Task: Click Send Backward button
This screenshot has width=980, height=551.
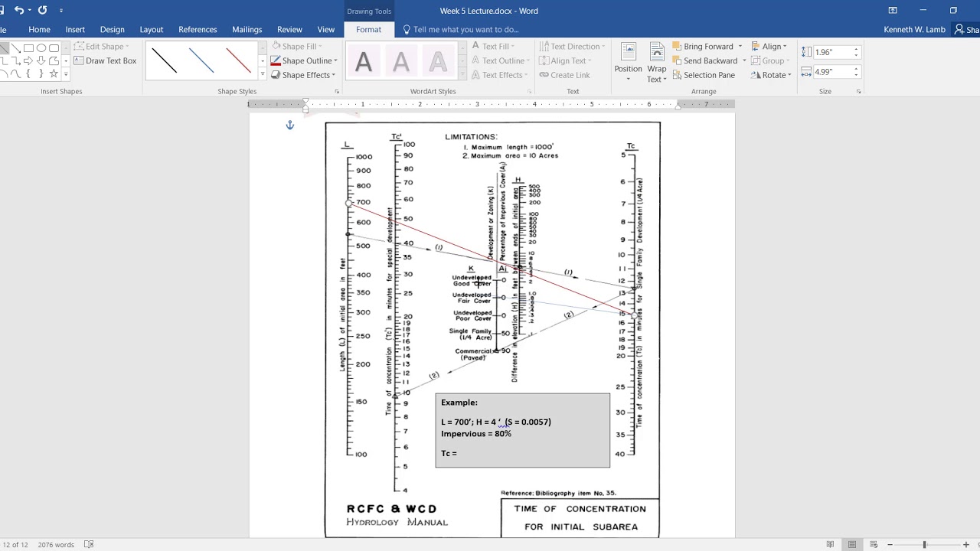Action: pyautogui.click(x=705, y=60)
